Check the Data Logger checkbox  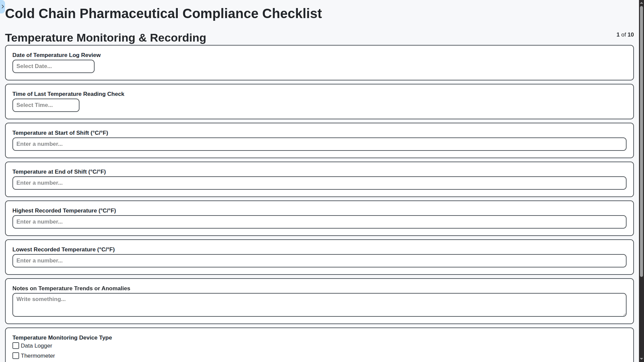pos(15,345)
